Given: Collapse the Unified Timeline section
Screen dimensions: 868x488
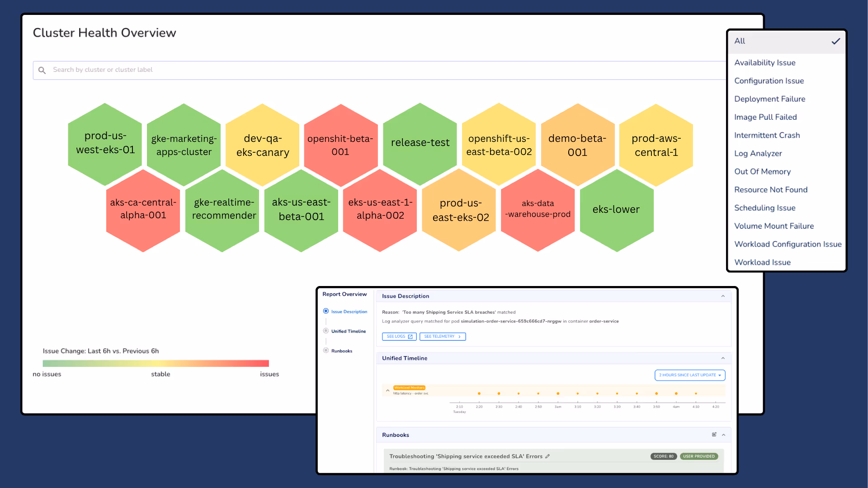Looking at the screenshot, I should click(x=723, y=358).
